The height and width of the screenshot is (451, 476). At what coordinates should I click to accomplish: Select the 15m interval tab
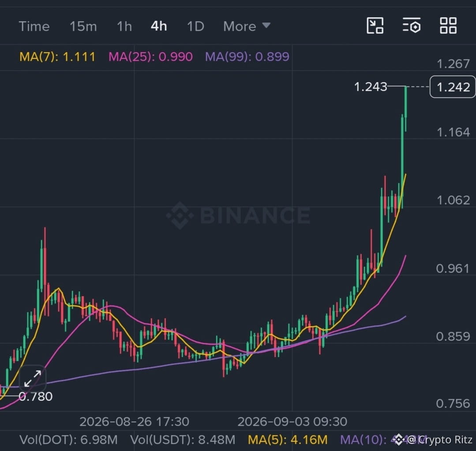[83, 26]
